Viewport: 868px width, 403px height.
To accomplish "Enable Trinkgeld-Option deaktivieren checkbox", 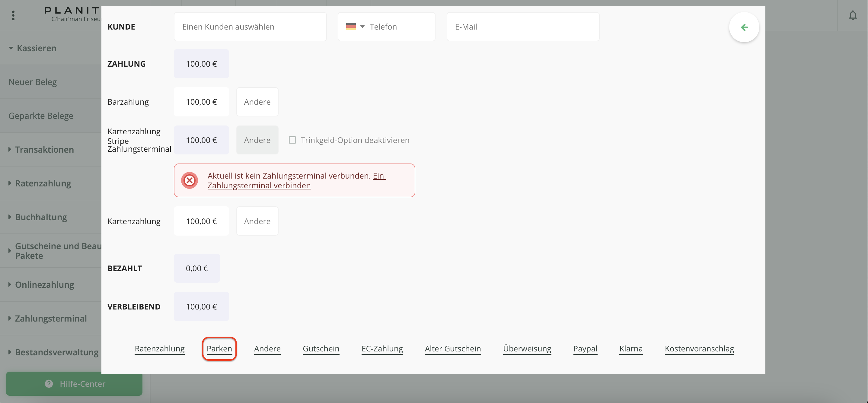I will coord(292,140).
